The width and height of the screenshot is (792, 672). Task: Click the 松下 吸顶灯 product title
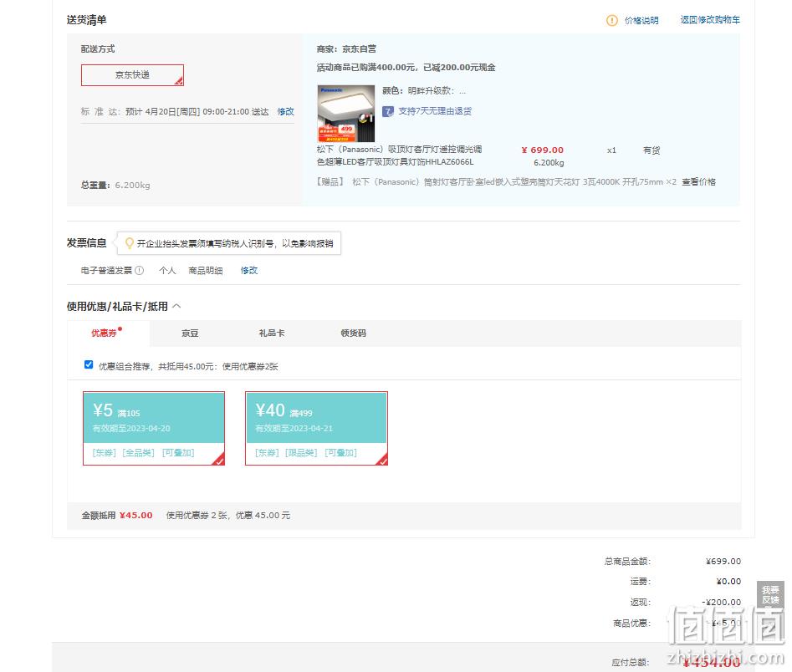point(399,155)
